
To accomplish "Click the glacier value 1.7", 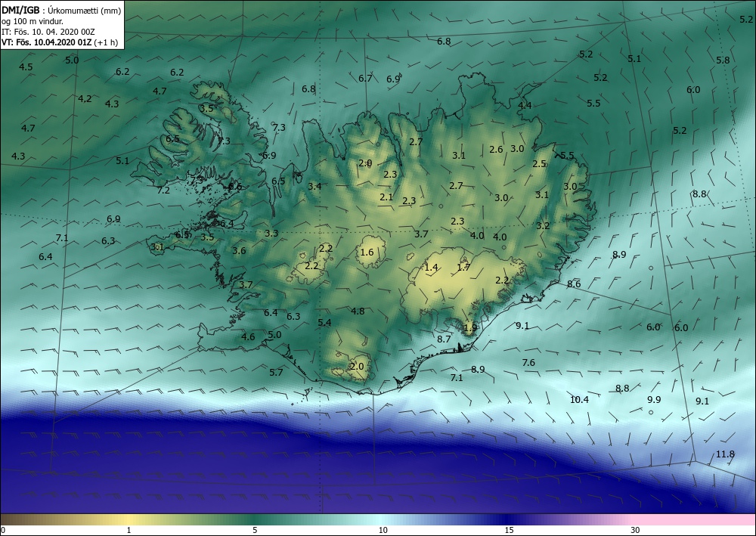I will pos(463,268).
